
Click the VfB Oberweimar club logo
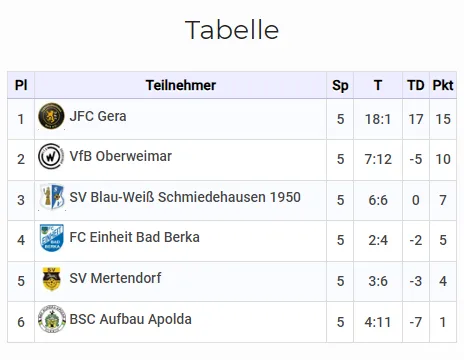(51, 156)
